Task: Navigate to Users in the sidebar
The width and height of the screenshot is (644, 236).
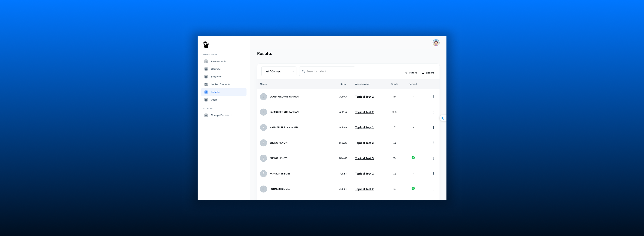Action: coord(214,100)
